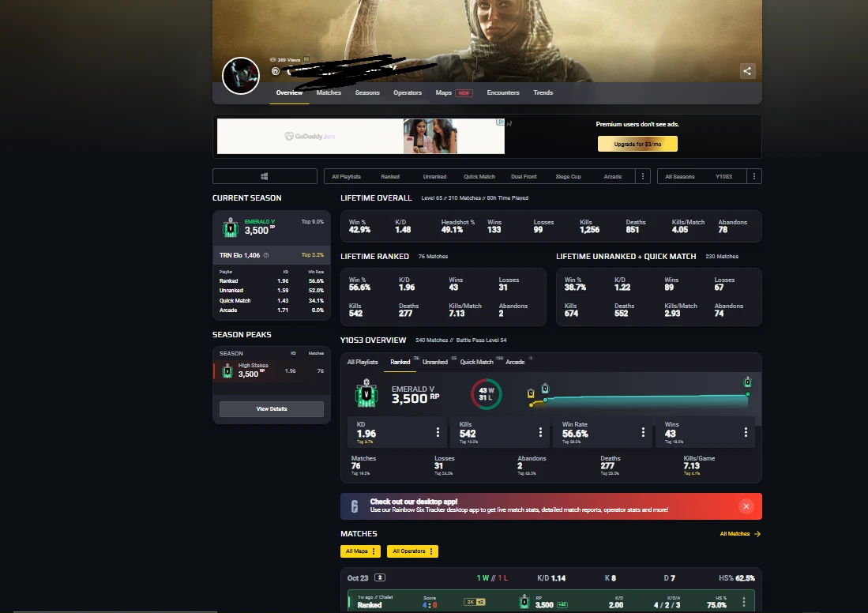
Task: Click the profile avatar image
Action: pos(241,76)
